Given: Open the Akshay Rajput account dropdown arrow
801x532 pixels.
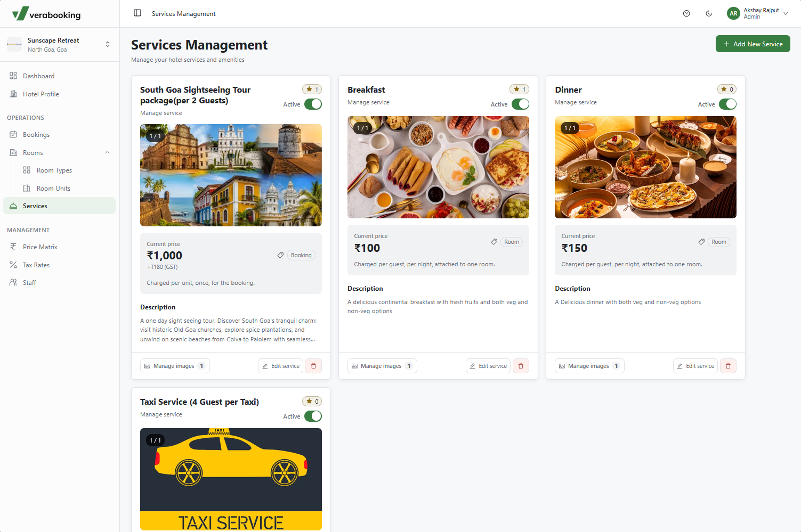Looking at the screenshot, I should 786,14.
